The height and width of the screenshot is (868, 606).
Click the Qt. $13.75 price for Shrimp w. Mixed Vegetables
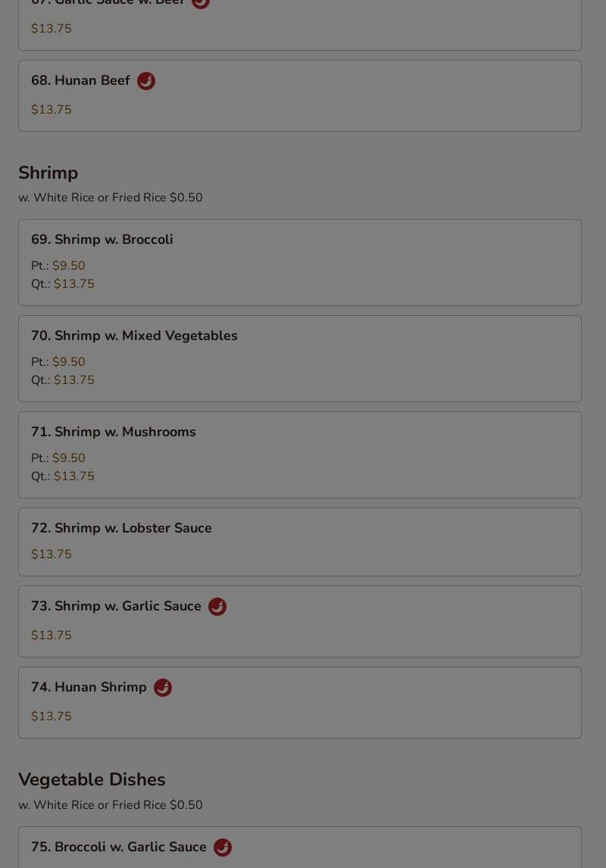[x=63, y=379]
